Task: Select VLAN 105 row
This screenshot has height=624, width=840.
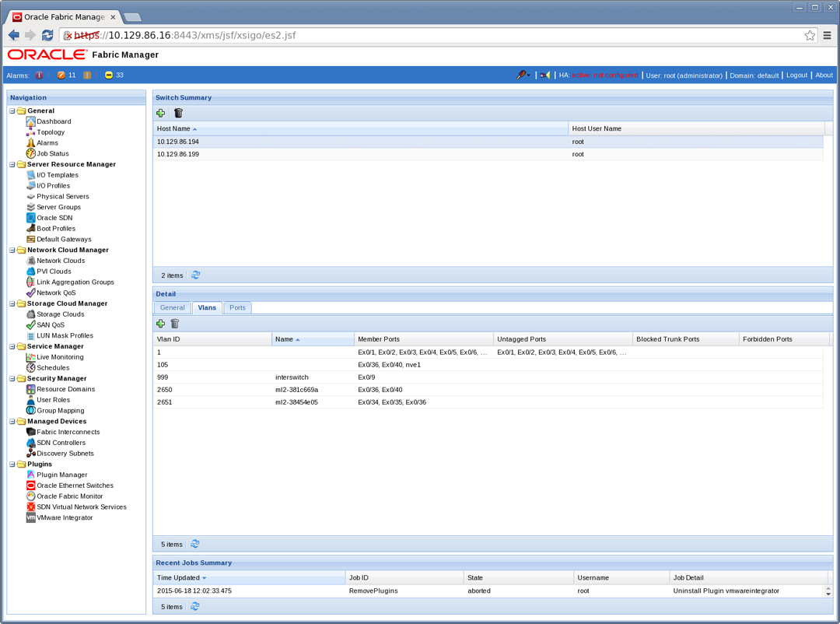Action: click(488, 365)
